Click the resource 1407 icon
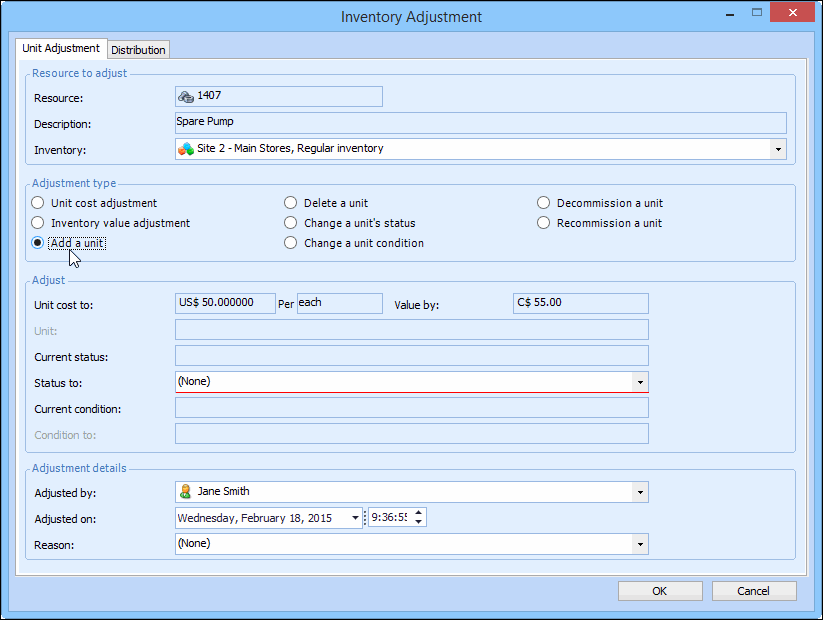 (x=185, y=96)
